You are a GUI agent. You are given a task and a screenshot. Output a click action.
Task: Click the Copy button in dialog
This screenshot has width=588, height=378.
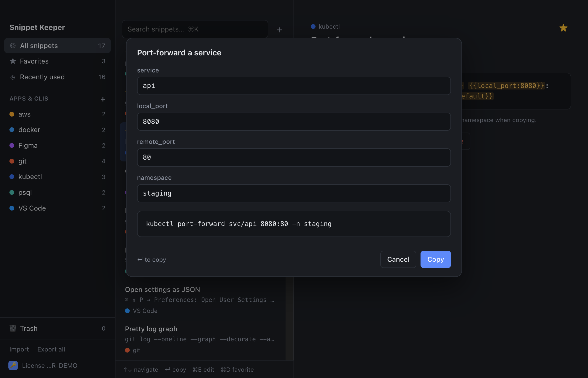435,259
